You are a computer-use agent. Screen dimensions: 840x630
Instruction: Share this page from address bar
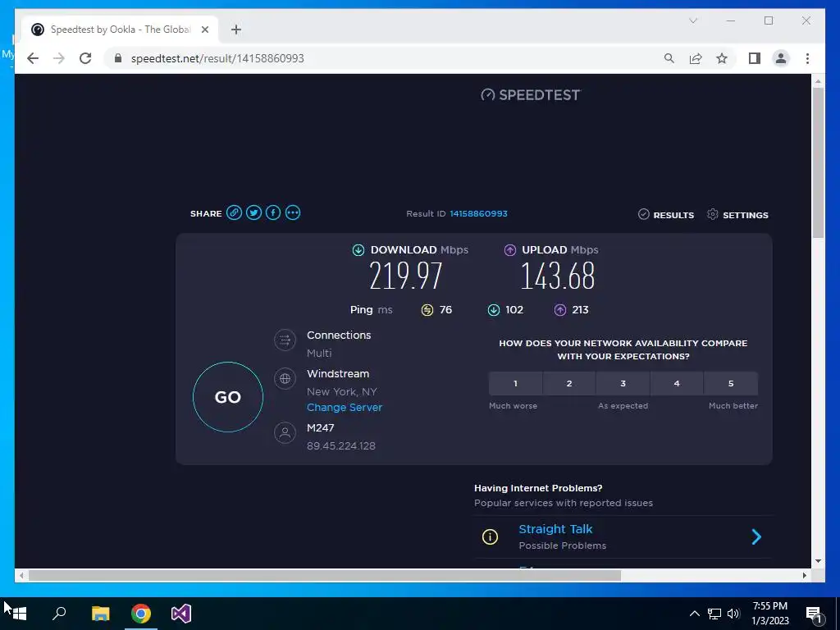tap(696, 58)
